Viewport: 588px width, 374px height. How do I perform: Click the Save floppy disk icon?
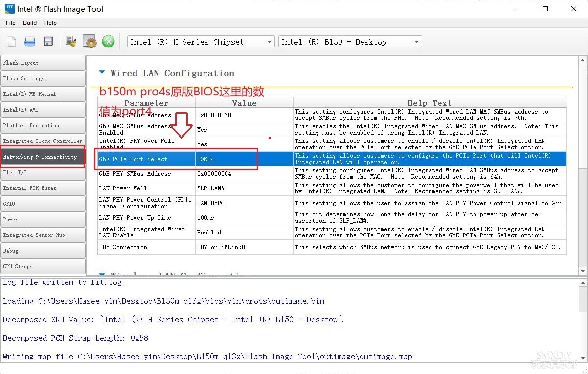point(48,42)
